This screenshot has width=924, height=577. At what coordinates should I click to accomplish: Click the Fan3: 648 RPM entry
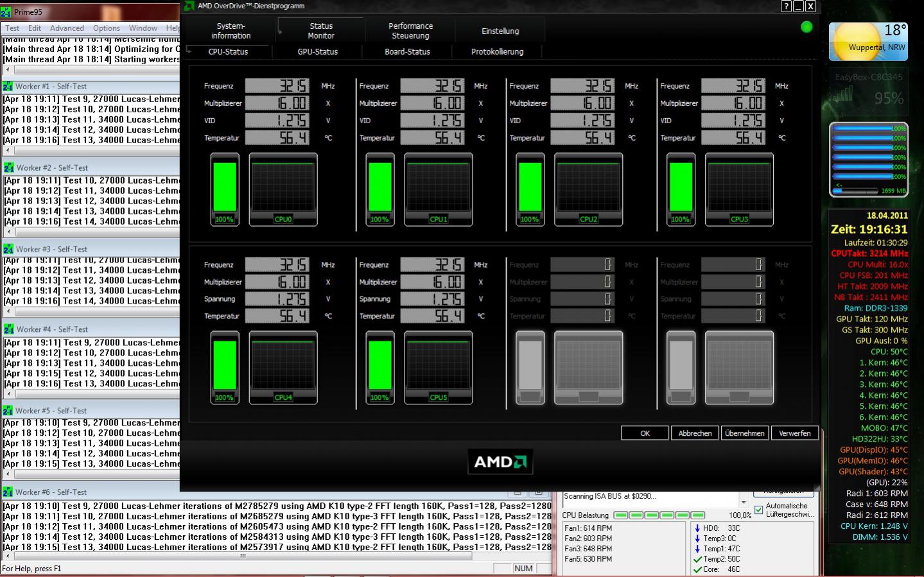tap(588, 549)
